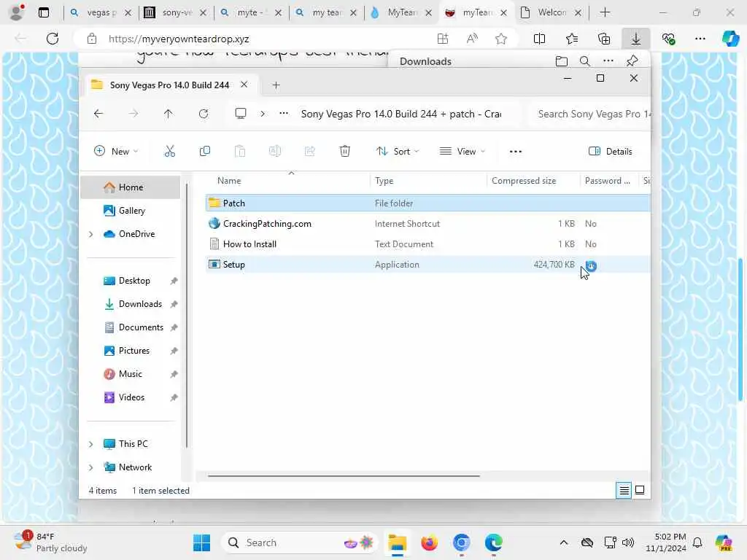The height and width of the screenshot is (560, 747).
Task: Click the Edge Read aloud icon
Action: (472, 39)
